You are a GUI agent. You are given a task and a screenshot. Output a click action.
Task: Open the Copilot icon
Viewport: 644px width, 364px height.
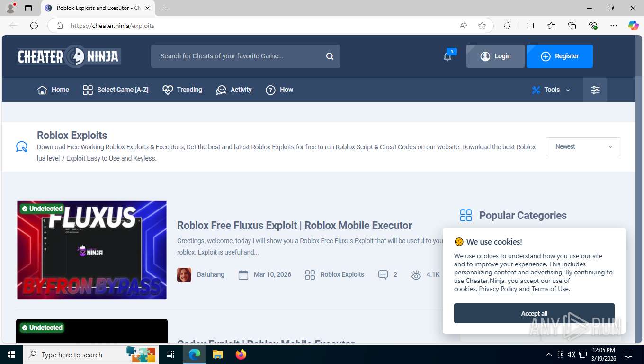(633, 26)
